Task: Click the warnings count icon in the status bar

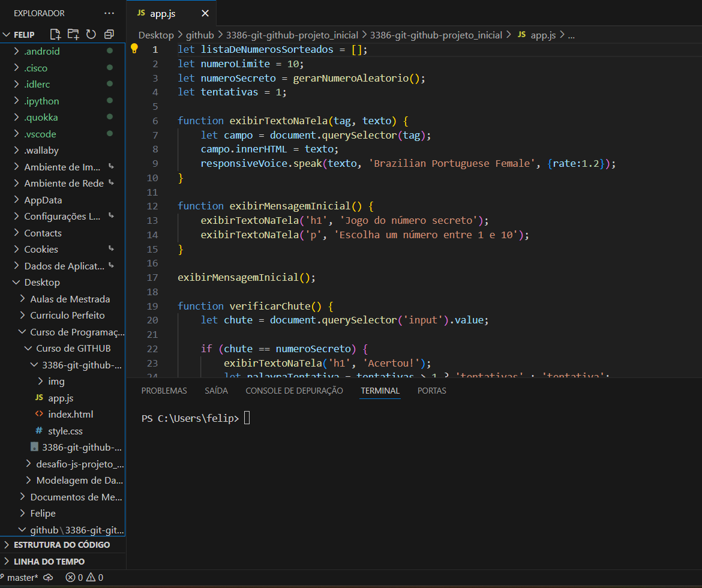Action: (91, 577)
